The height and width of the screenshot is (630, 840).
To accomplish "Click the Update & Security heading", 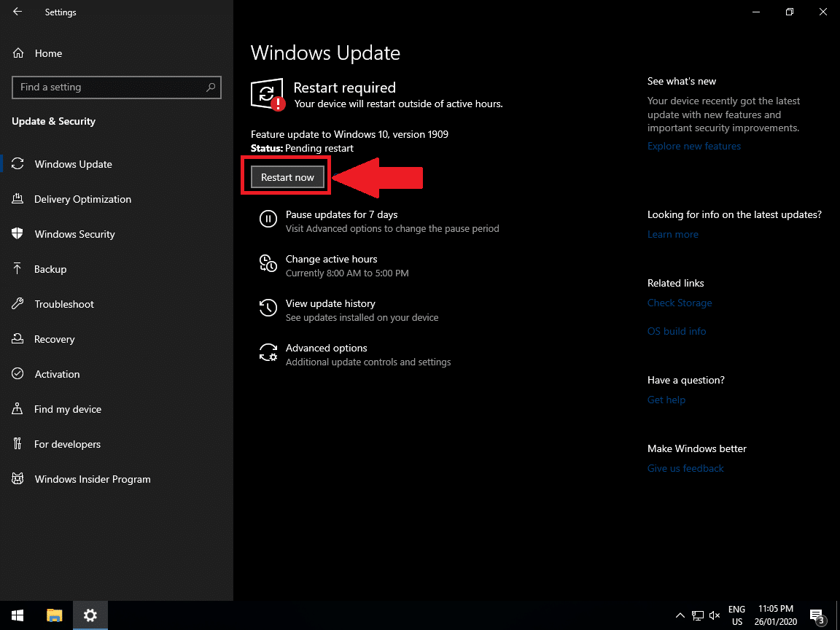I will [53, 121].
